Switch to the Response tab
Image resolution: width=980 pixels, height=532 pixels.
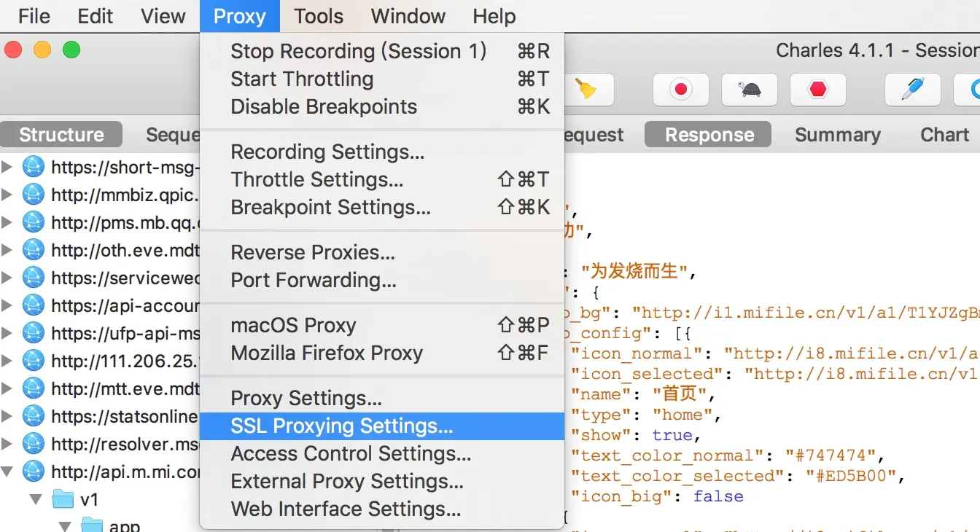coord(709,135)
